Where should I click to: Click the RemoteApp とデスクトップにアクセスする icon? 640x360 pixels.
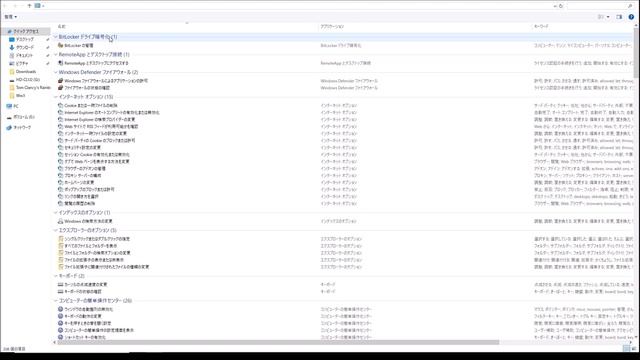60,63
